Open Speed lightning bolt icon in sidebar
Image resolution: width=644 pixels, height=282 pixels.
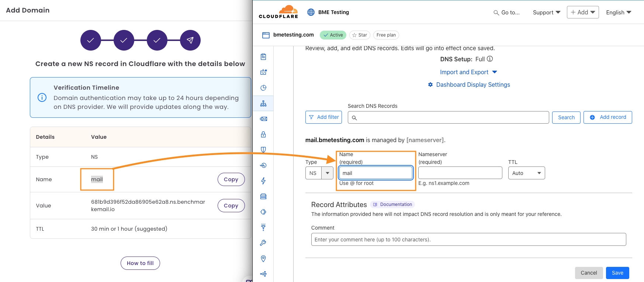263,181
